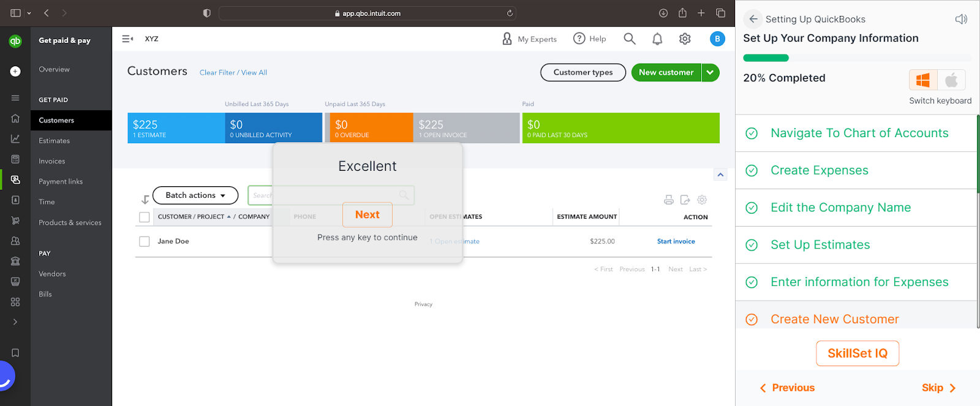This screenshot has width=980, height=406.
Task: Switch keyboard to Apple Mac layout
Action: tap(951, 80)
